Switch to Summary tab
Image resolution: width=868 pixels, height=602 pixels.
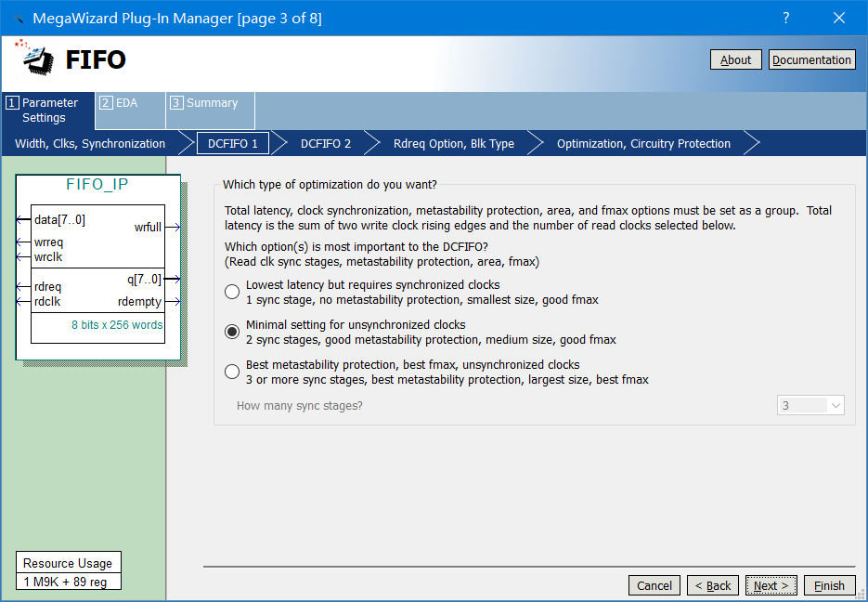click(x=211, y=111)
